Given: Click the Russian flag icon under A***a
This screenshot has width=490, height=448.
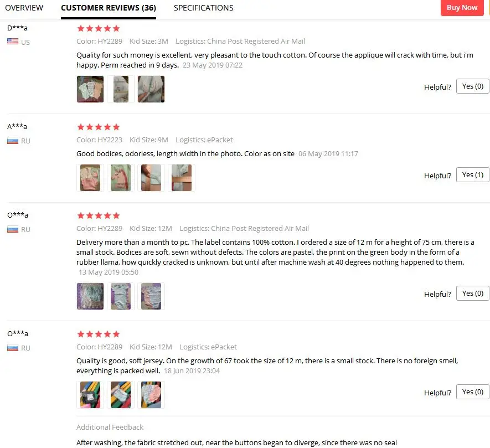Looking at the screenshot, I should point(13,141).
